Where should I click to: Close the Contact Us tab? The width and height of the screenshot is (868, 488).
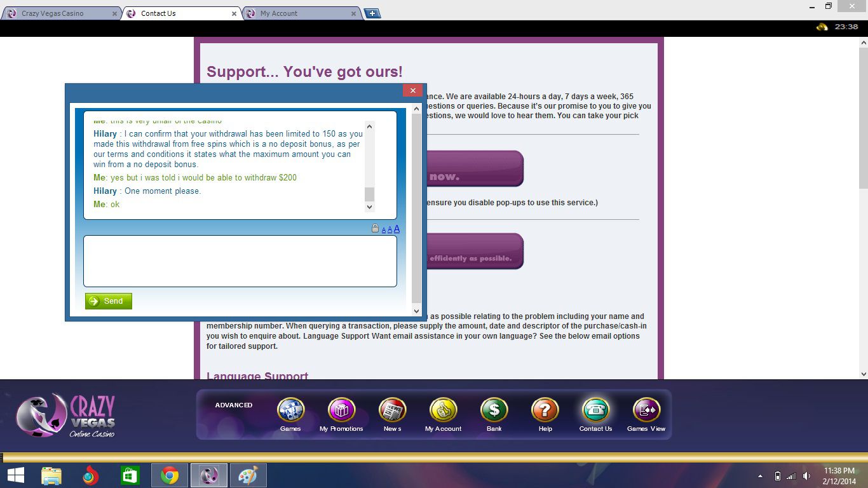click(234, 13)
